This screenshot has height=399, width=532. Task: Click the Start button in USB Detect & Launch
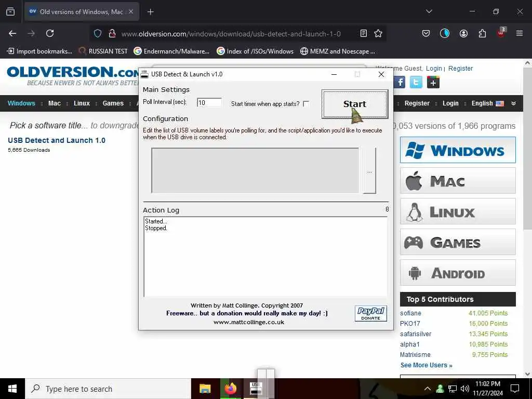pos(354,104)
